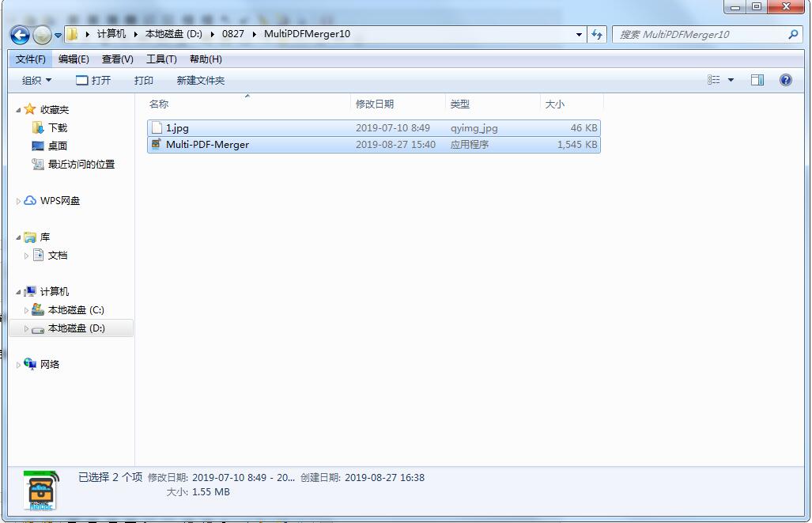Click the folder icon in address bar
The height and width of the screenshot is (523, 812).
[73, 34]
